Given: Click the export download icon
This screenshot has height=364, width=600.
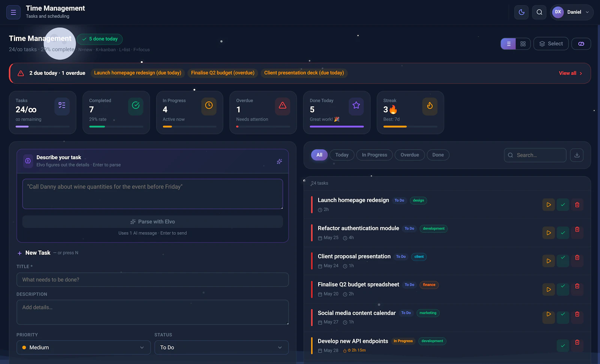Looking at the screenshot, I should tap(577, 155).
